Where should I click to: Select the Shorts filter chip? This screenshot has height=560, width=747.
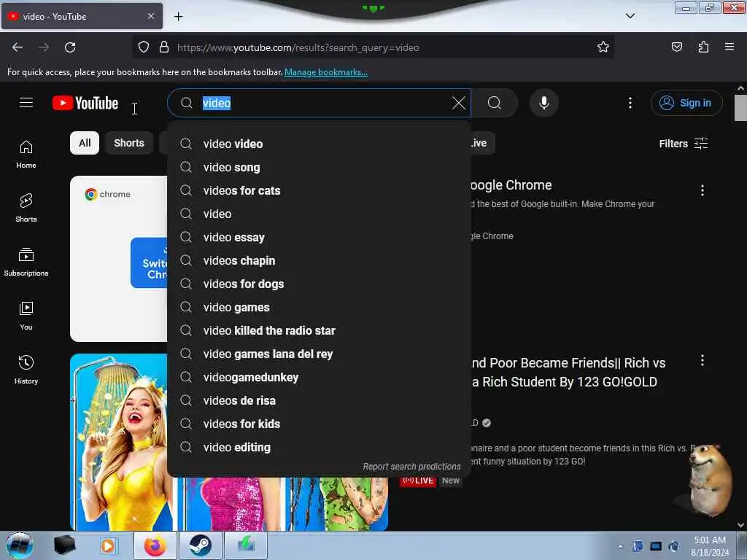[129, 143]
